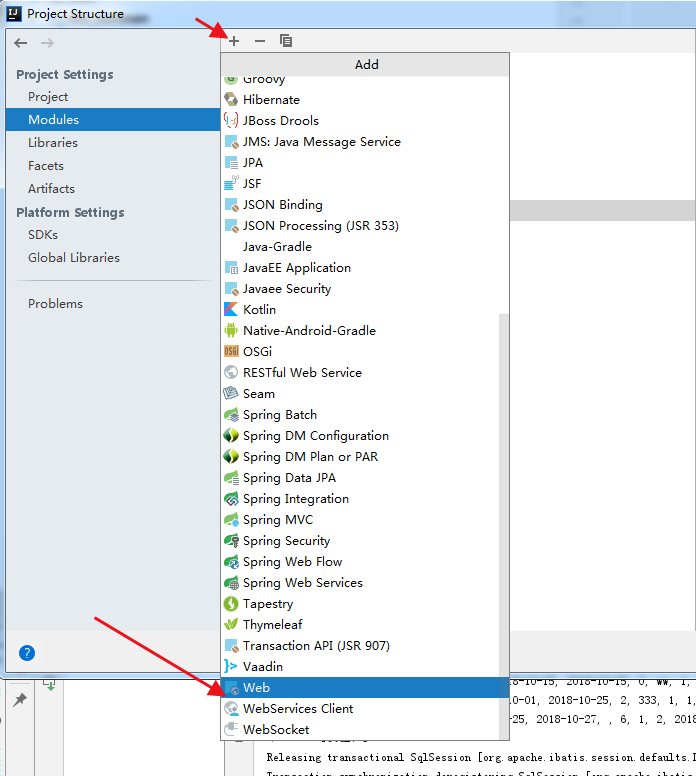The width and height of the screenshot is (696, 776).
Task: Select Web from the Add list
Action: click(365, 688)
